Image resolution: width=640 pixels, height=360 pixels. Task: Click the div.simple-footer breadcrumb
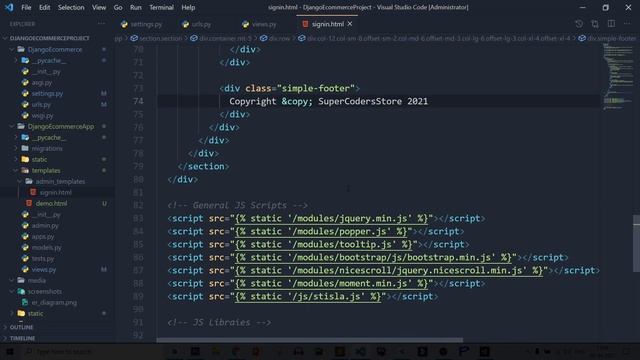point(607,38)
